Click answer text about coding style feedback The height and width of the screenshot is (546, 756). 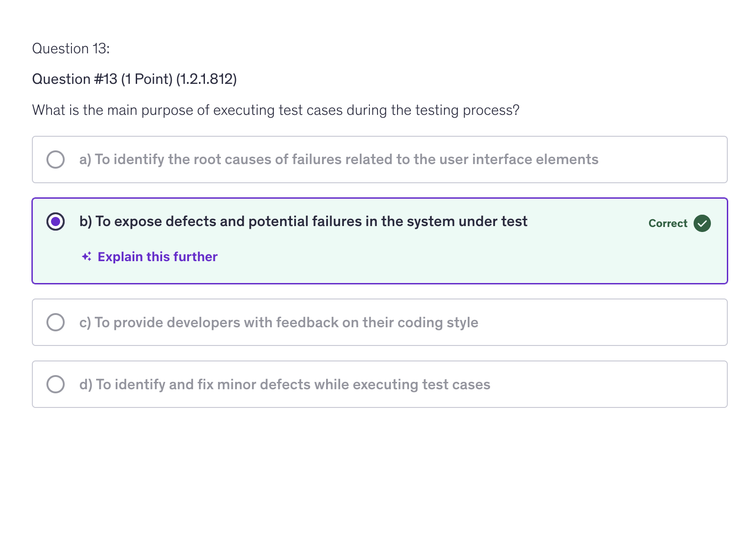click(x=278, y=322)
